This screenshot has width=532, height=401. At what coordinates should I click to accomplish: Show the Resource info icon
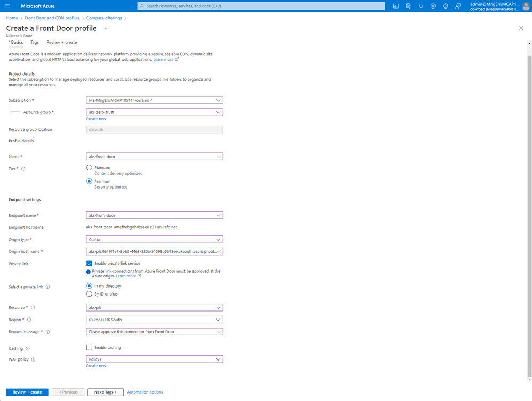pos(33,308)
